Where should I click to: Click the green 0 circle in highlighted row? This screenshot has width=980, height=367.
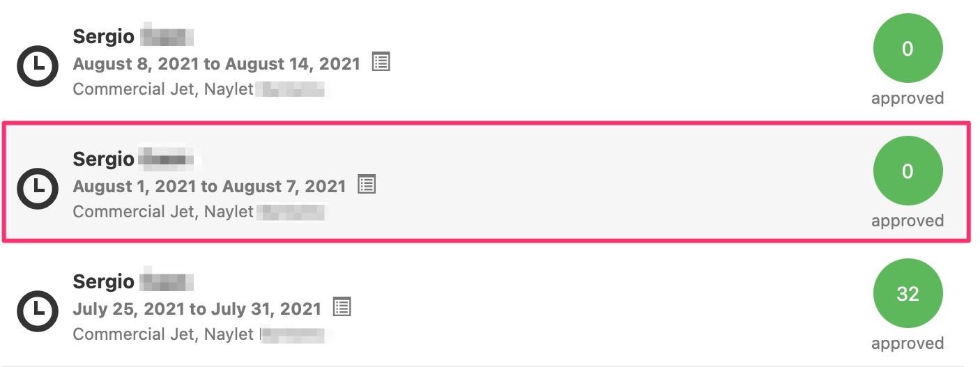pos(908,171)
